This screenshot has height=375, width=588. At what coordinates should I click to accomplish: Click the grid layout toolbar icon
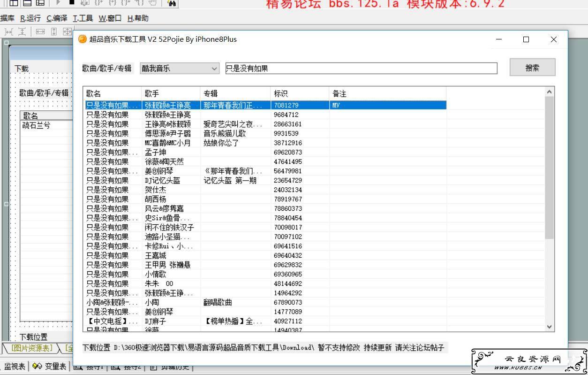40,3
